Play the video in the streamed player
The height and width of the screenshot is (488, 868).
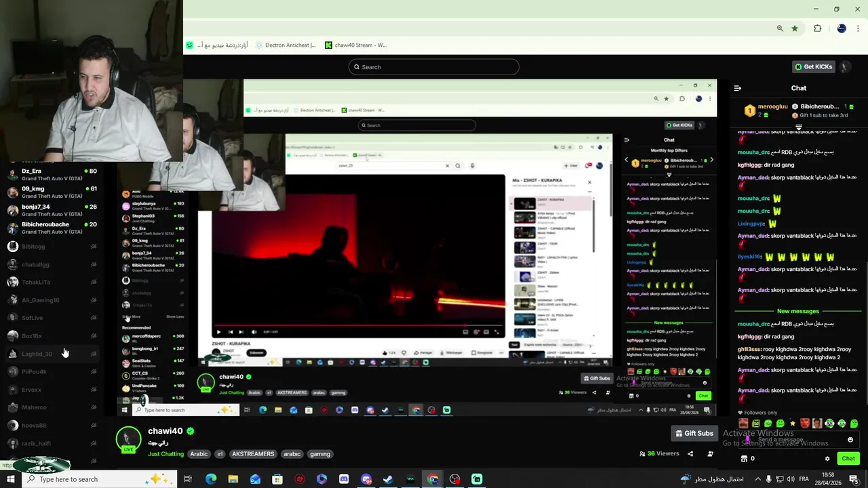point(218,332)
